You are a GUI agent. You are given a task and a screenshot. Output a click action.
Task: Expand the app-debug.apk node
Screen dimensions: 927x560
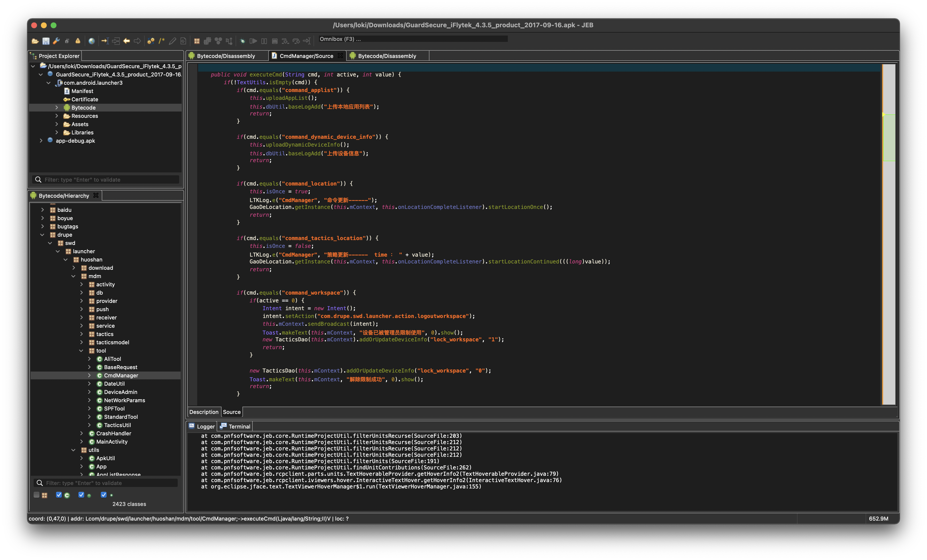pyautogui.click(x=41, y=141)
